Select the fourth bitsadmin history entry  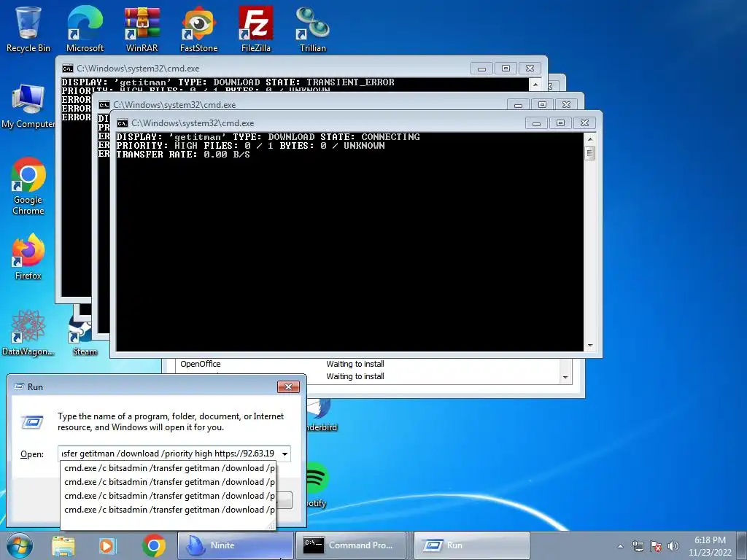[169, 510]
